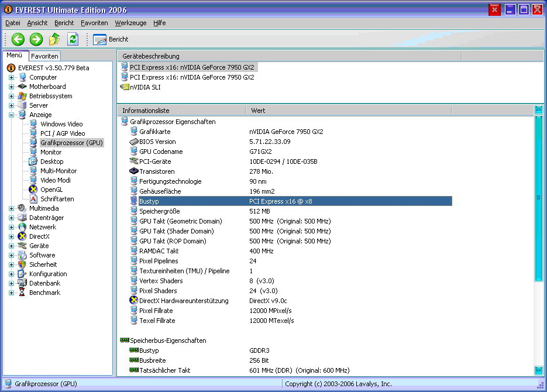The image size is (547, 392).
Task: Click the Motherboard icon in the tree
Action: click(22, 87)
